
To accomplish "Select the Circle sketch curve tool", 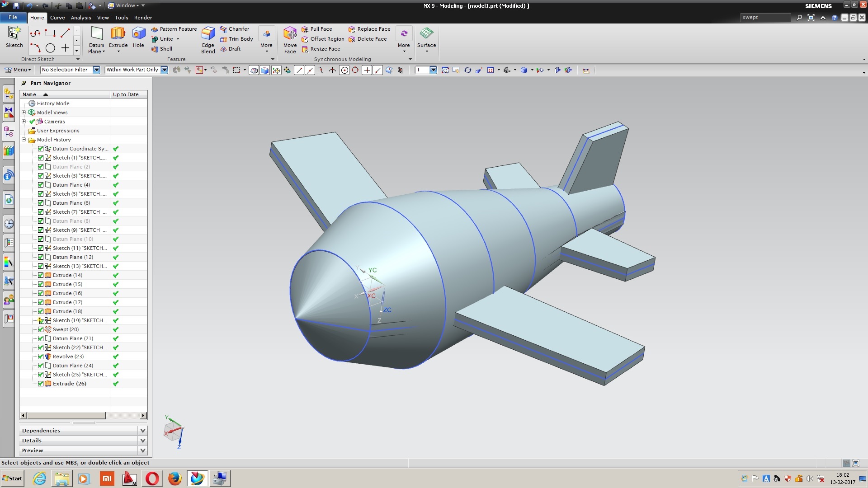I will 50,48.
